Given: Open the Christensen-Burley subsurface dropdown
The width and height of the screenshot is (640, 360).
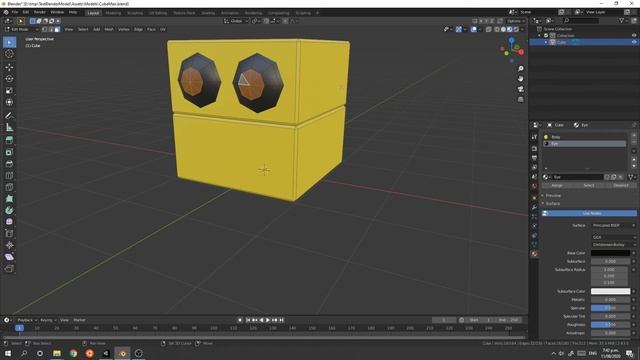Looking at the screenshot, I should pos(614,244).
